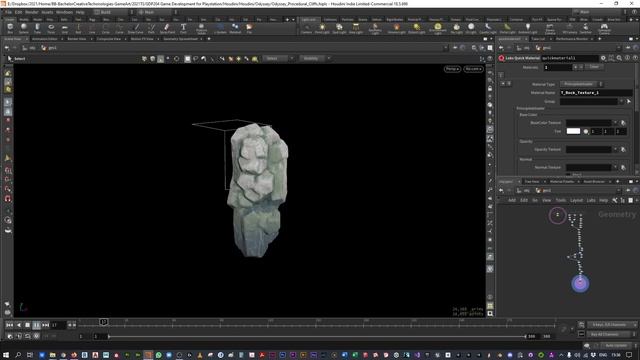The width and height of the screenshot is (640, 360).
Task: Open the Windows menu
Action: pos(64,12)
